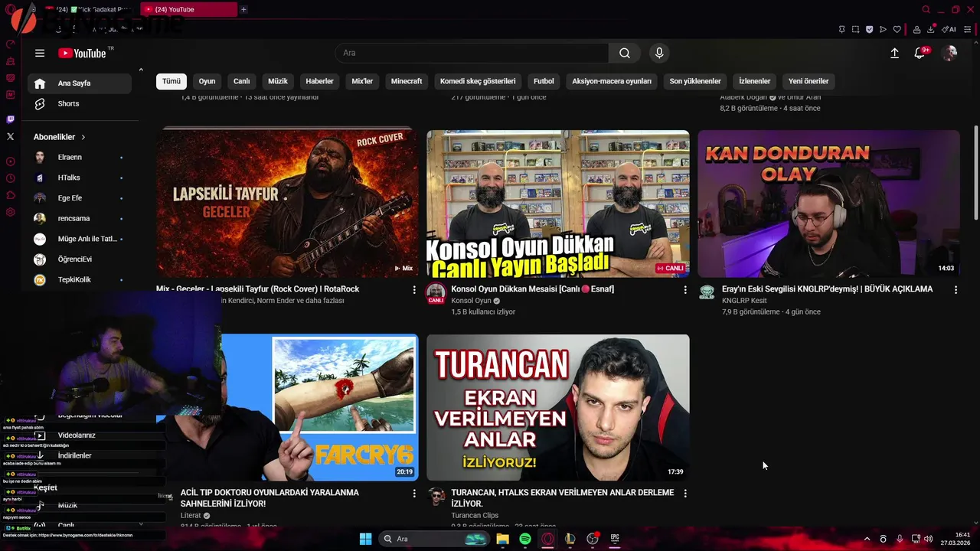The width and height of the screenshot is (980, 551).
Task: Click the heart bookmark icon in the address bar
Action: [x=897, y=29]
